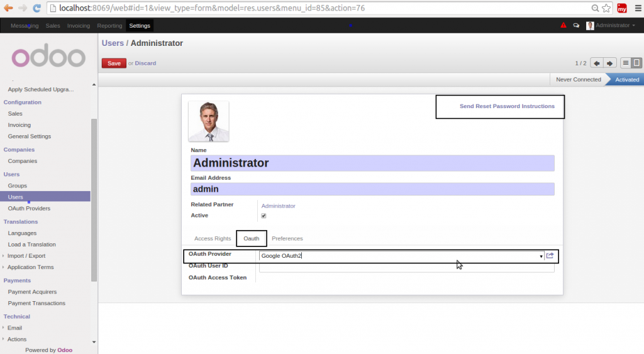Image resolution: width=644 pixels, height=354 pixels.
Task: Toggle the Active checkbox
Action: coord(264,216)
